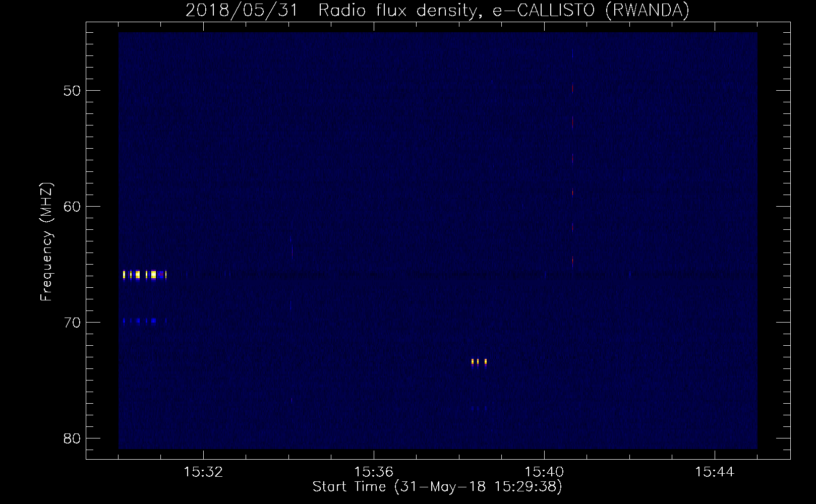Click the bright yellow burst near 66 MHz
The width and height of the screenshot is (816, 504).
145,275
